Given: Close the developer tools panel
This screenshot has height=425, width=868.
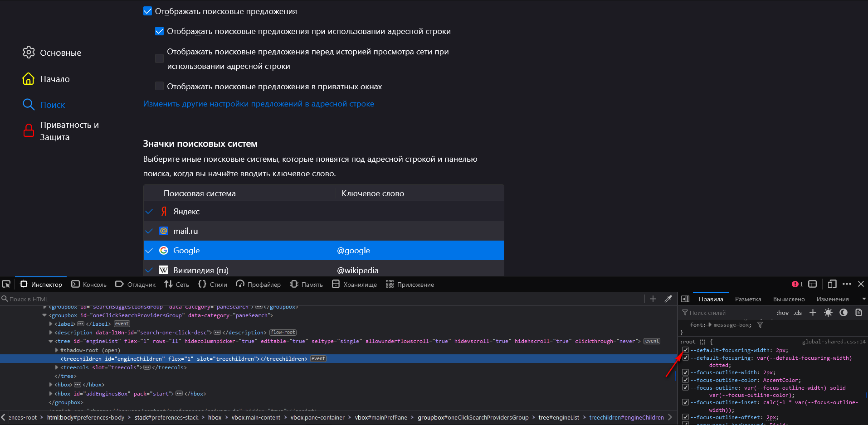Looking at the screenshot, I should (861, 284).
